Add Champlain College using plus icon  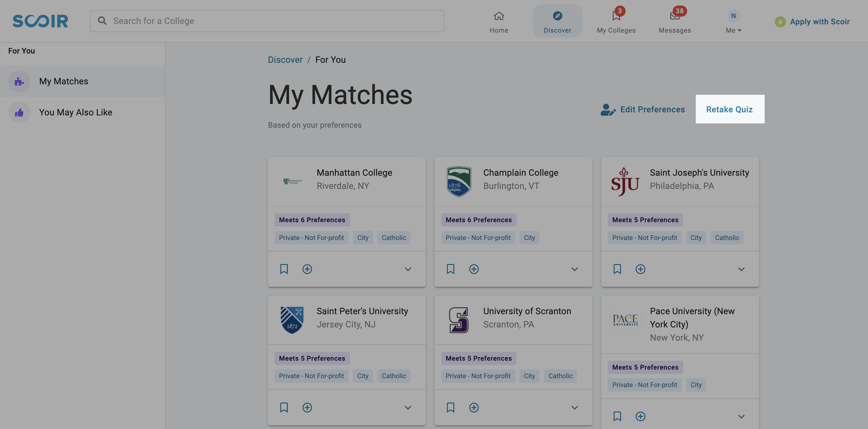474,269
